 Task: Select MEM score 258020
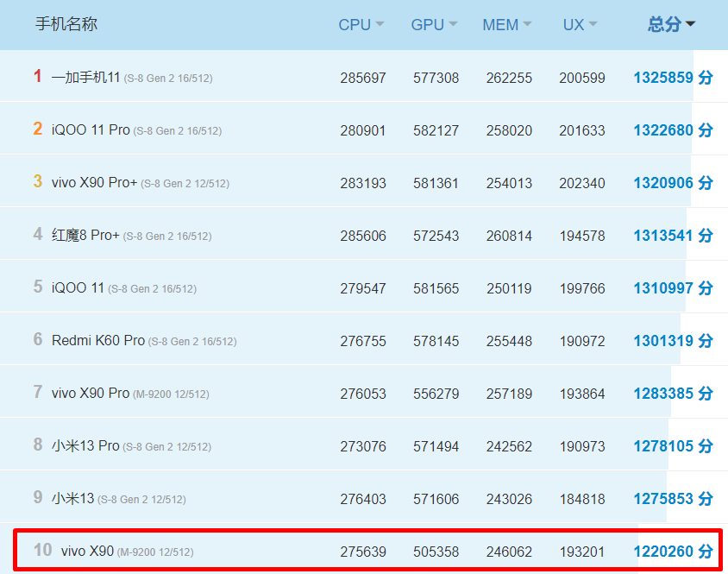(509, 130)
